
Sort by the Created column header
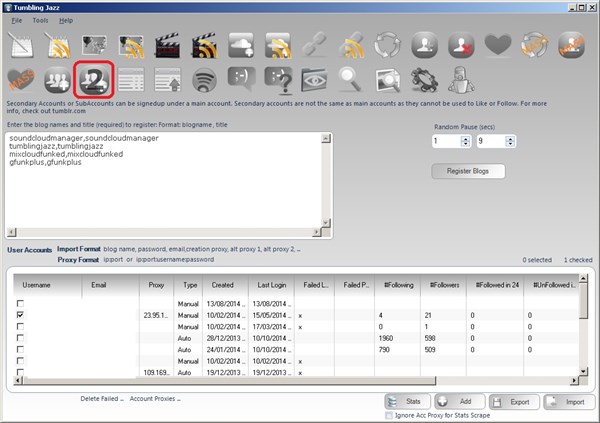point(225,285)
